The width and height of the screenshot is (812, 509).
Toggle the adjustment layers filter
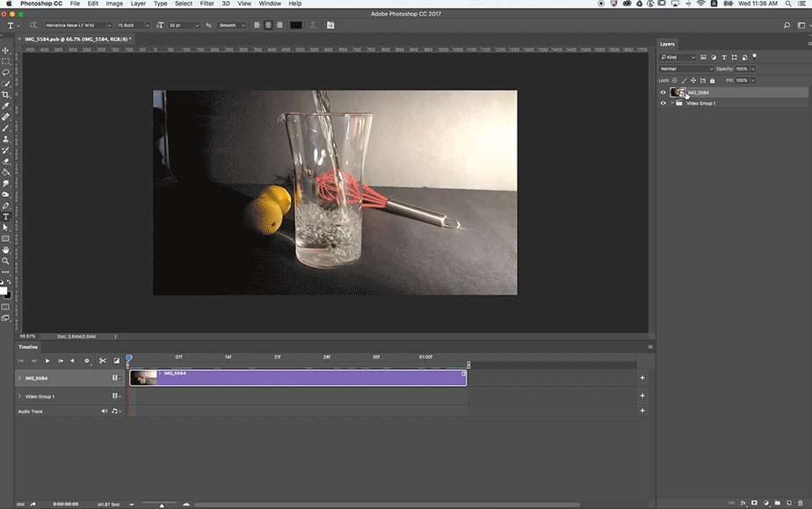714,57
